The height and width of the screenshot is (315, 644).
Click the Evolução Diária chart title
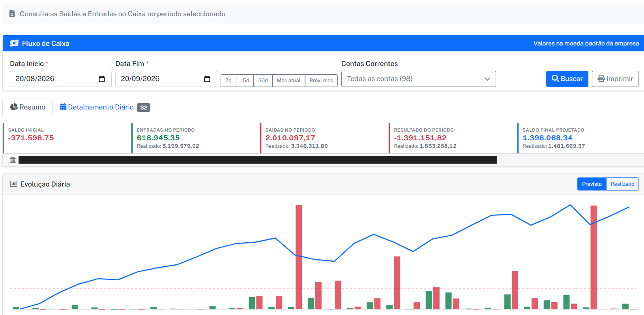tap(45, 184)
